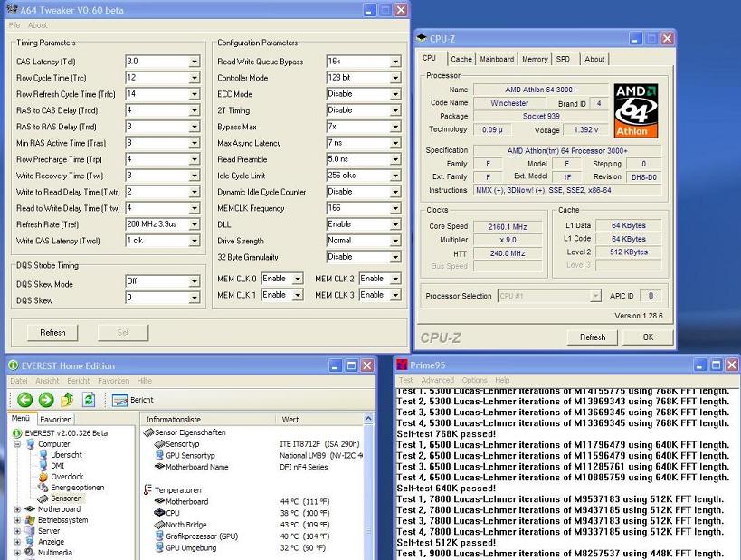Go up one level in EVEREST toolbar
This screenshot has width=741, height=560.
point(67,400)
